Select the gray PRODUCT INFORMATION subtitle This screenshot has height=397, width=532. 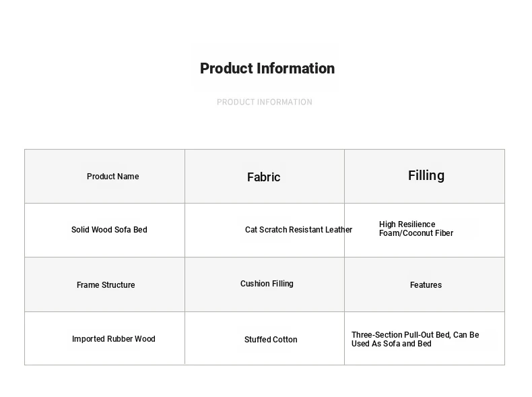point(264,102)
